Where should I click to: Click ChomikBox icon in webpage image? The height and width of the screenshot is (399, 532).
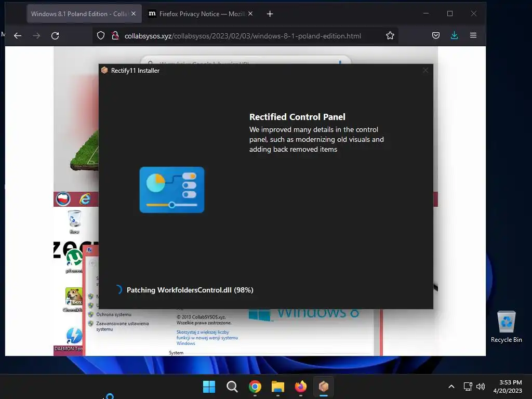tap(74, 300)
